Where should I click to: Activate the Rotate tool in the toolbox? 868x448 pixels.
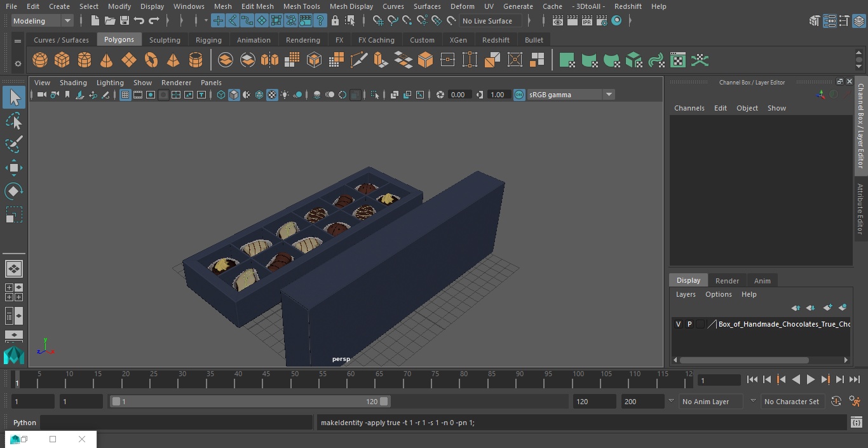point(13,191)
